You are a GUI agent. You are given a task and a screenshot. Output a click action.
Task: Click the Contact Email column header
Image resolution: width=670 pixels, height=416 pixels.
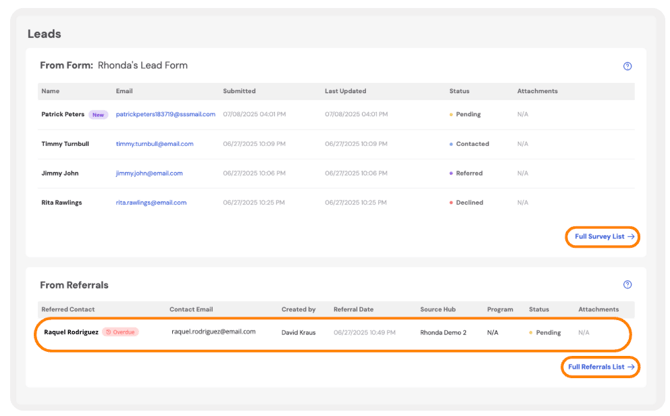point(191,310)
